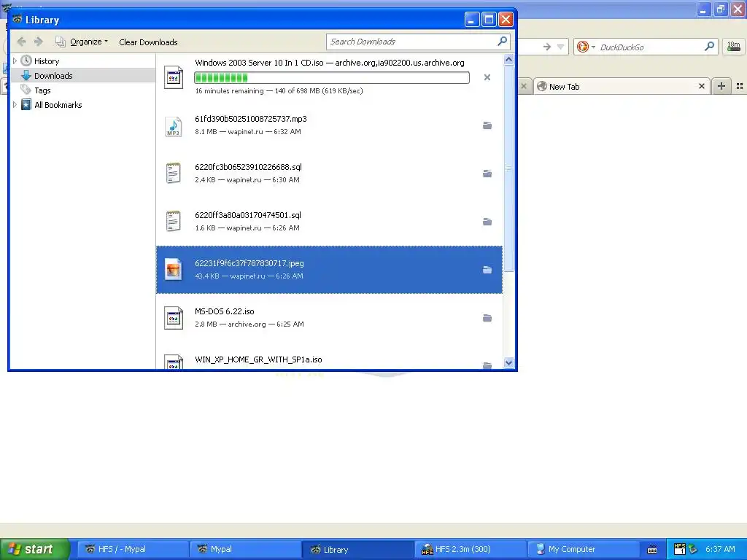Select MS-DOS 6.22.iso entry

click(329, 318)
